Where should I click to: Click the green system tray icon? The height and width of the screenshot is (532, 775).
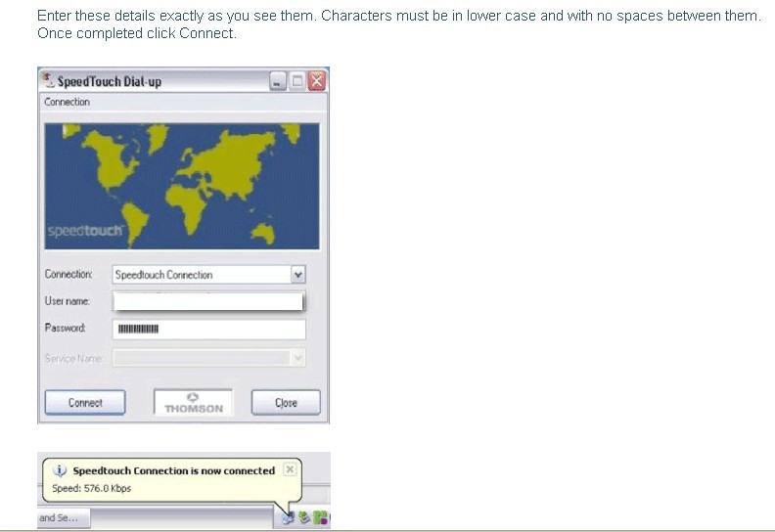click(303, 518)
